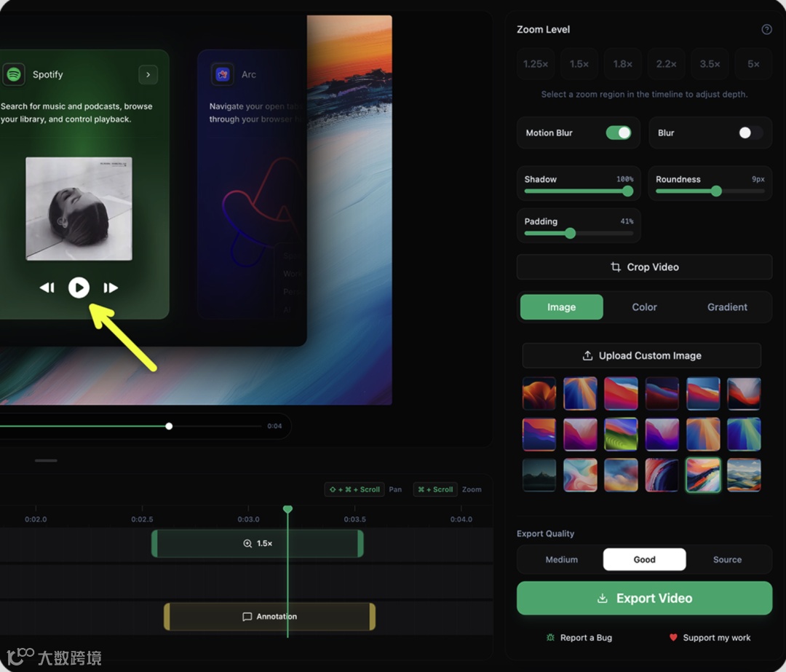Choose the sixth wallpaper in top row
The image size is (786, 672).
click(x=744, y=394)
